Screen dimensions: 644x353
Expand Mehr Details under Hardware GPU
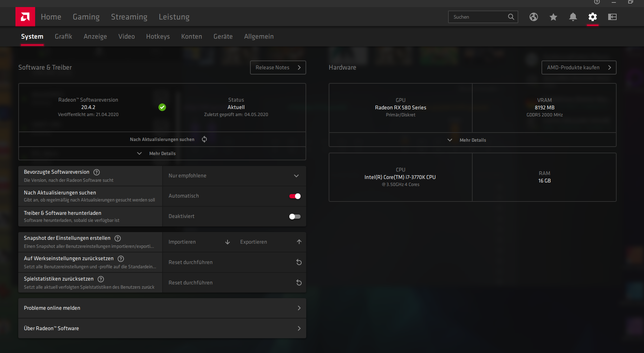tap(473, 140)
